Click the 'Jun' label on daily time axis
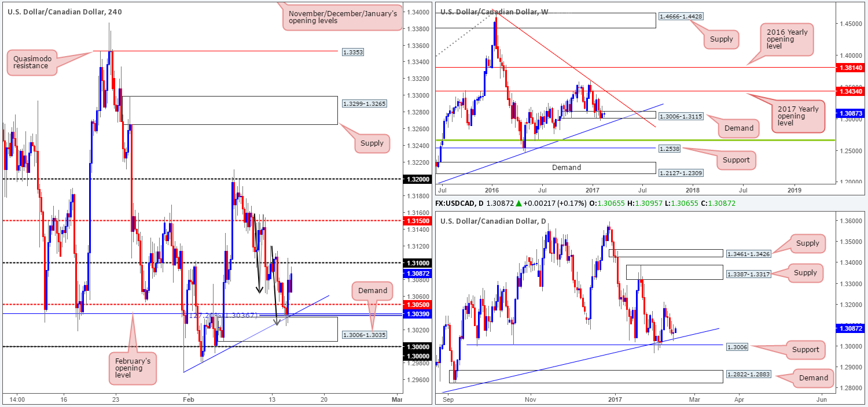 click(x=821, y=399)
